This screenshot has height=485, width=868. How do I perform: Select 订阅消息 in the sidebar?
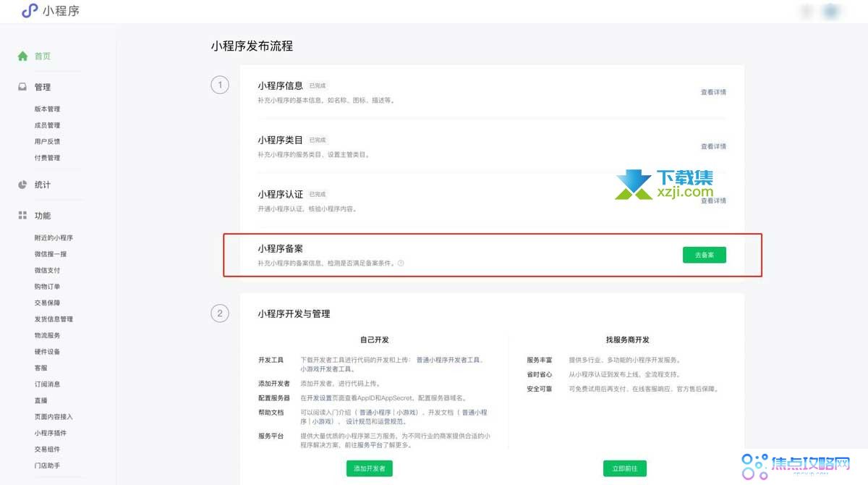coord(46,384)
